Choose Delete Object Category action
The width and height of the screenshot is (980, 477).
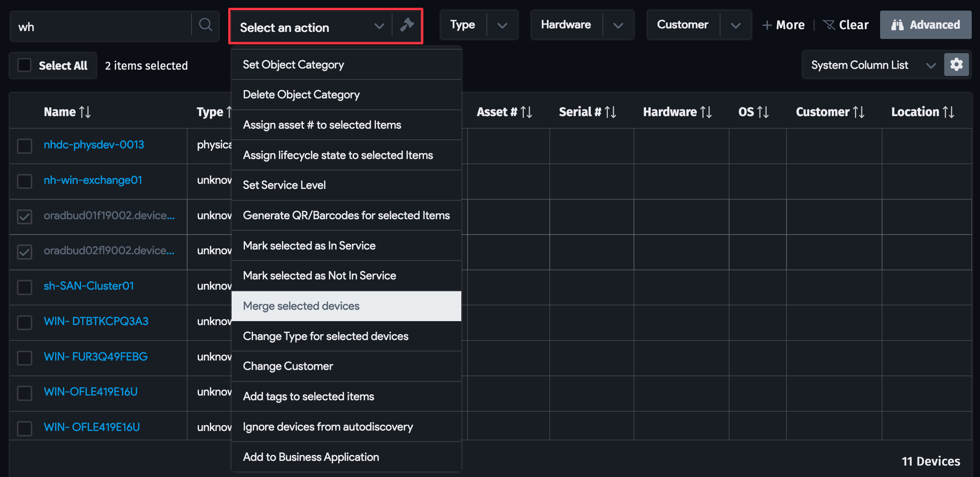346,95
